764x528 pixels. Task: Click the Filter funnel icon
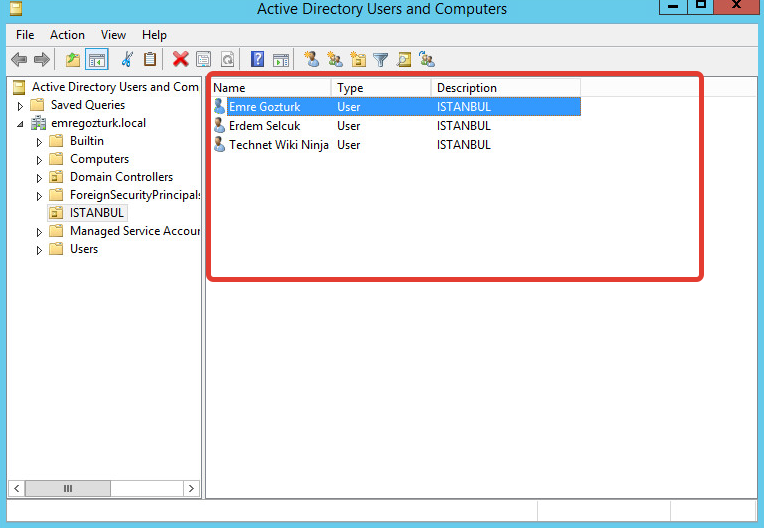[x=381, y=60]
